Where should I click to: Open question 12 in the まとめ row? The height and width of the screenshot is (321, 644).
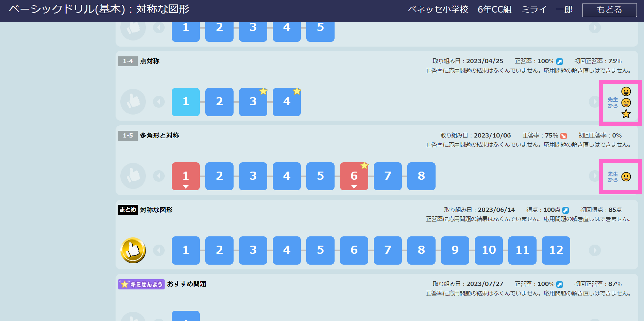(x=556, y=250)
